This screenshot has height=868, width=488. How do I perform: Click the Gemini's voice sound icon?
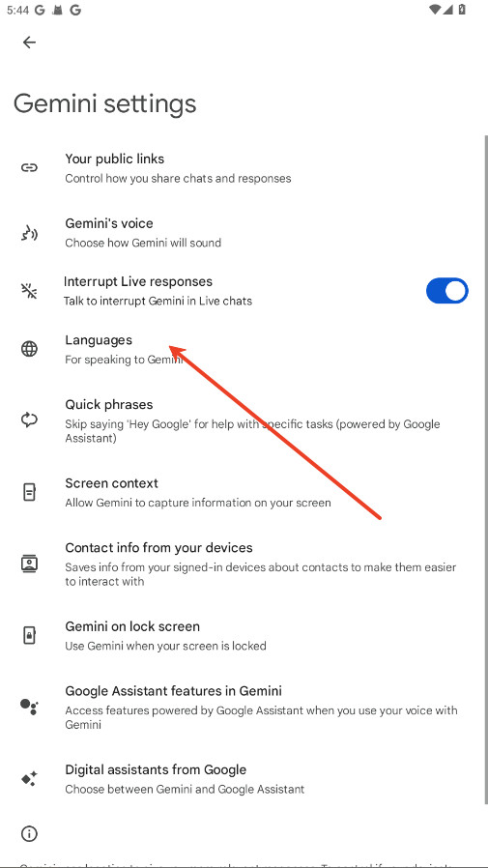click(29, 233)
